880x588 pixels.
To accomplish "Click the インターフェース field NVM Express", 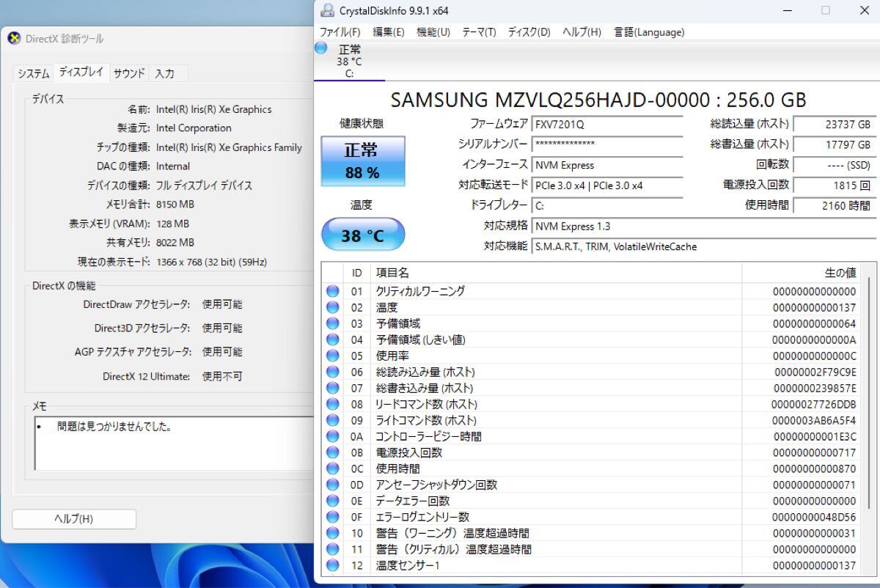I will pyautogui.click(x=607, y=165).
